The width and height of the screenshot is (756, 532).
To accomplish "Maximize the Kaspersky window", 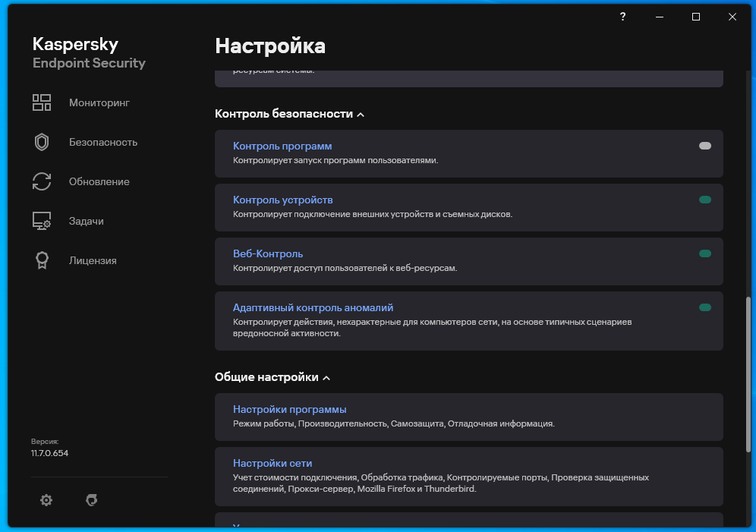I will [x=696, y=17].
